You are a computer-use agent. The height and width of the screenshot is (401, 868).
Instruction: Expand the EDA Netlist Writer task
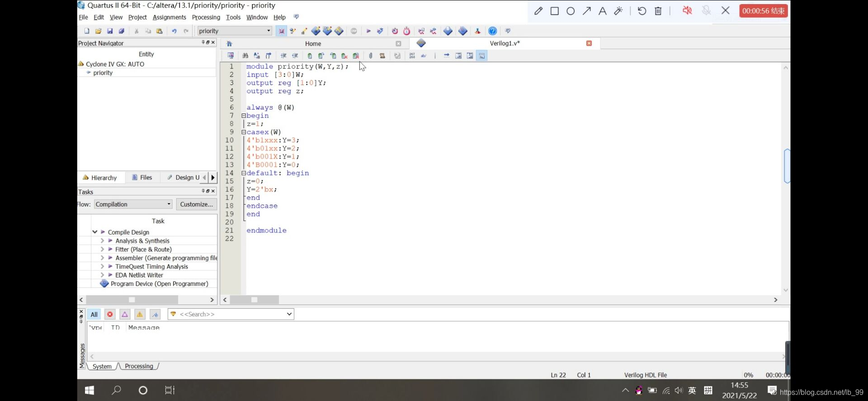pyautogui.click(x=102, y=275)
